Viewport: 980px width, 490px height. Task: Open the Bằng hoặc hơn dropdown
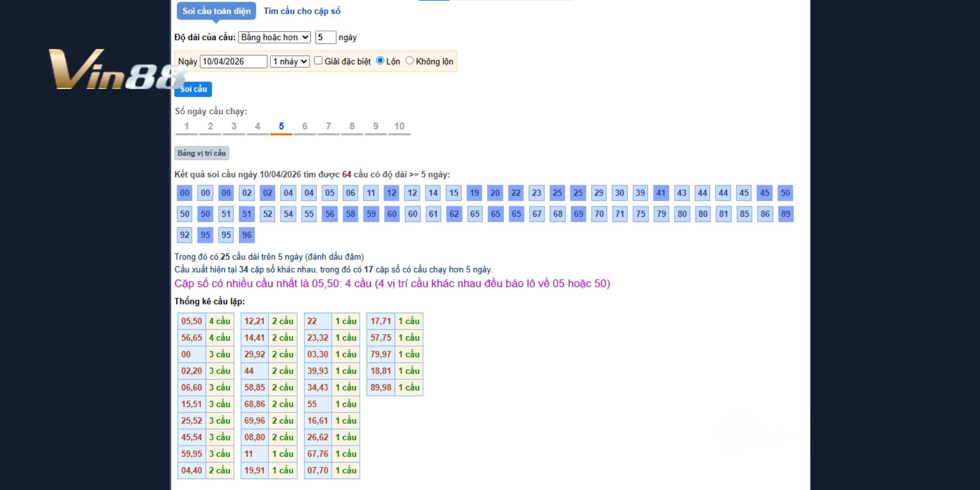tap(274, 37)
